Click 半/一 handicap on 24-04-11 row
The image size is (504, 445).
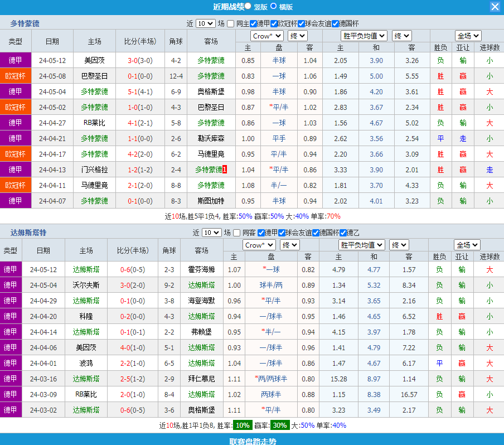point(279,185)
